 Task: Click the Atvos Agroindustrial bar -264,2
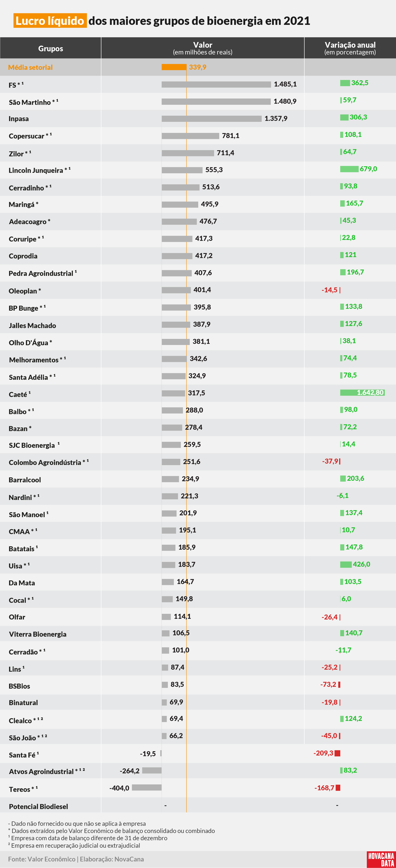152,770
